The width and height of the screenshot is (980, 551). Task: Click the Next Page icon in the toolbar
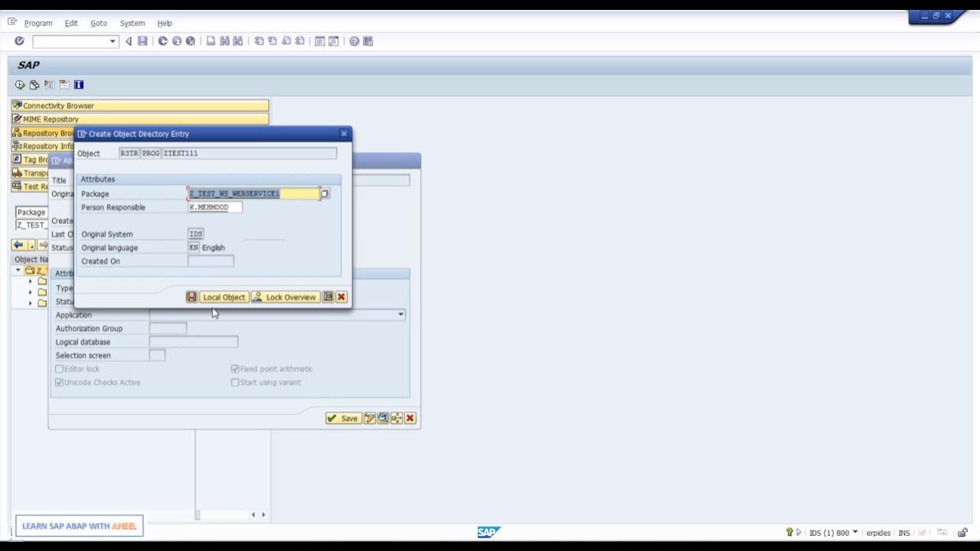pyautogui.click(x=286, y=41)
